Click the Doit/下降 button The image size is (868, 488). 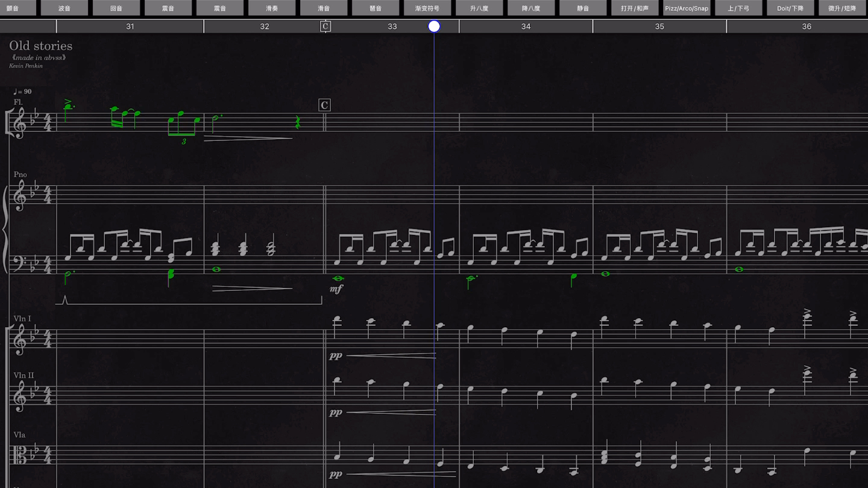tap(790, 8)
